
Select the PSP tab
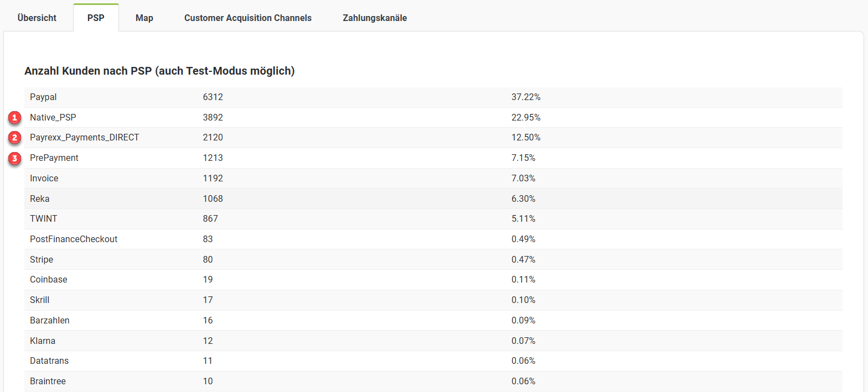(96, 18)
